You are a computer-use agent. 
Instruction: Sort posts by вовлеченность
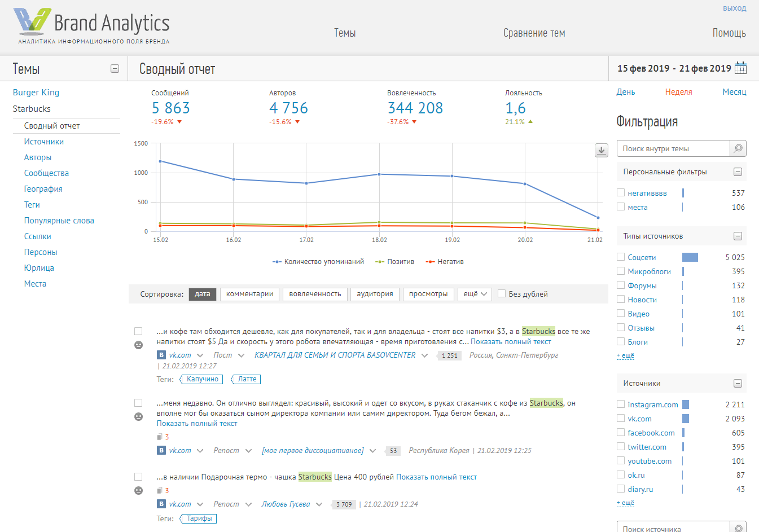coord(315,294)
